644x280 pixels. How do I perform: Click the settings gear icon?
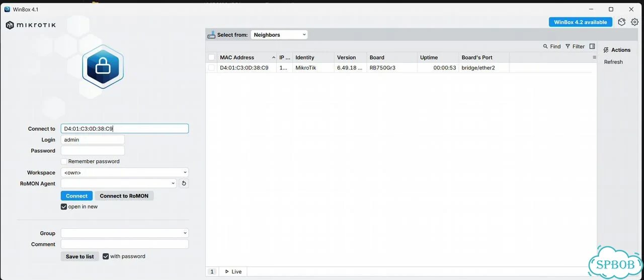[634, 22]
